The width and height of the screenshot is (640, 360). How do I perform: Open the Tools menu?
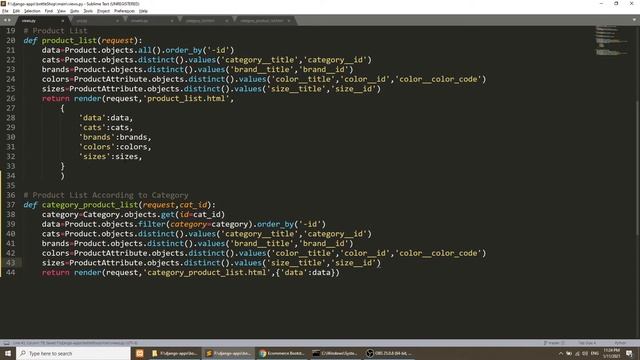(88, 11)
